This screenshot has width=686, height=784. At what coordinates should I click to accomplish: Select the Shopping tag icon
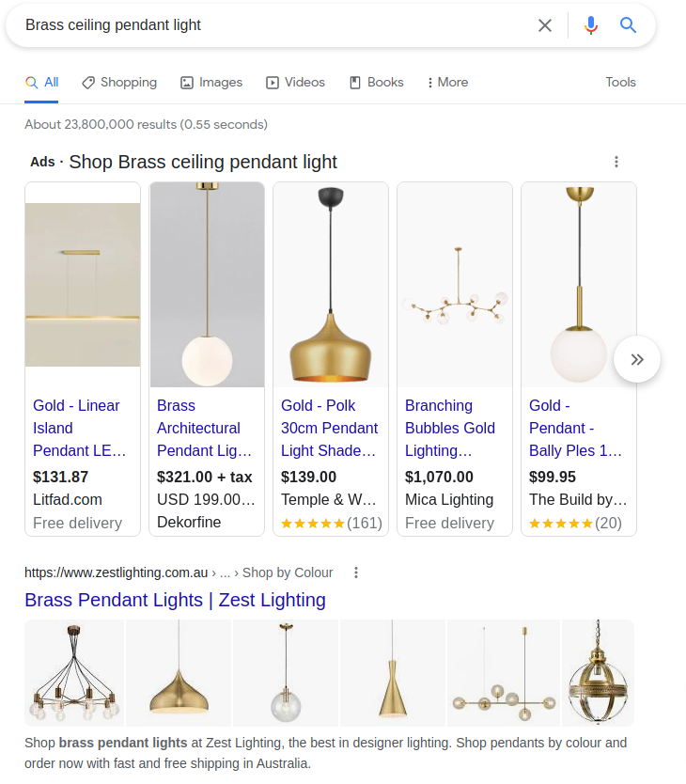(86, 83)
